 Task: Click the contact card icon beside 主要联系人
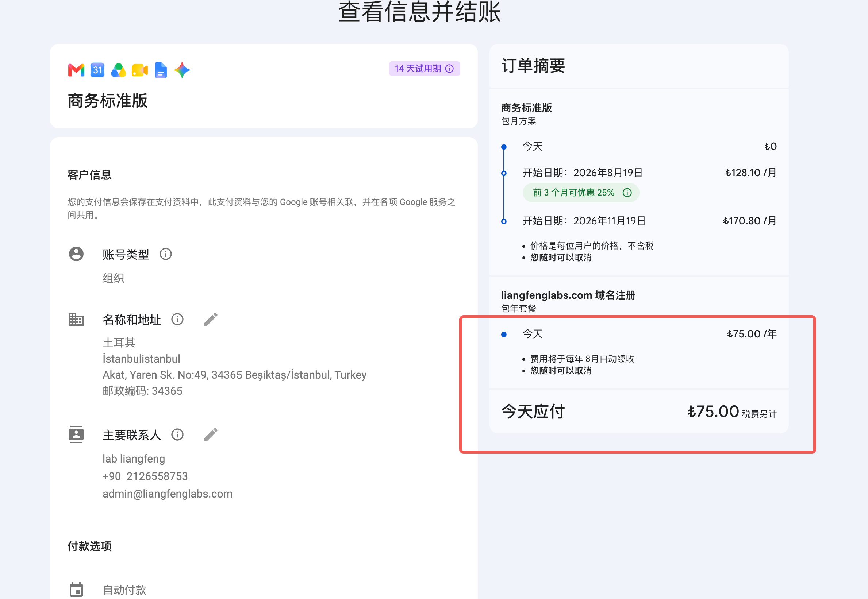(76, 434)
